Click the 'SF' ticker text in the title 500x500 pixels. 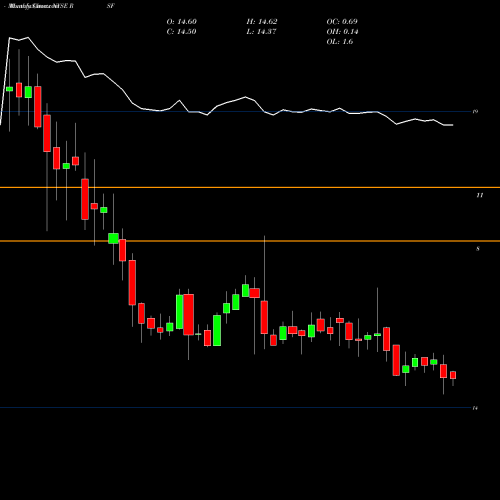110,6
